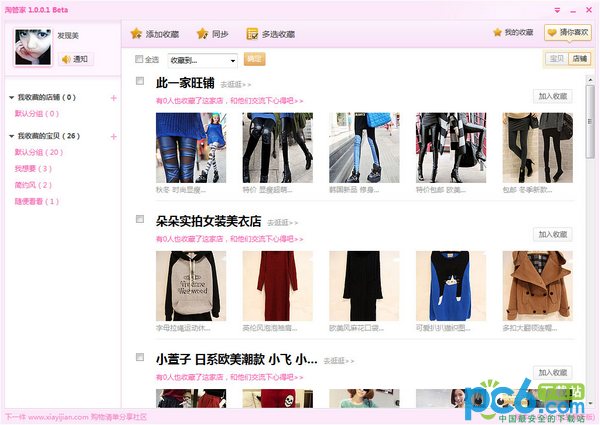Select the 随便看看 (1) group
Screen dimensions: 600x425
click(37, 202)
